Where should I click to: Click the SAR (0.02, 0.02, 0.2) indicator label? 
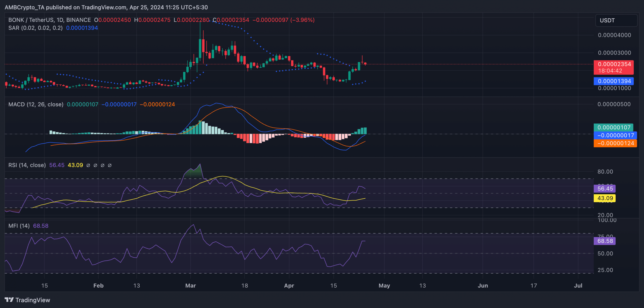tap(35, 28)
